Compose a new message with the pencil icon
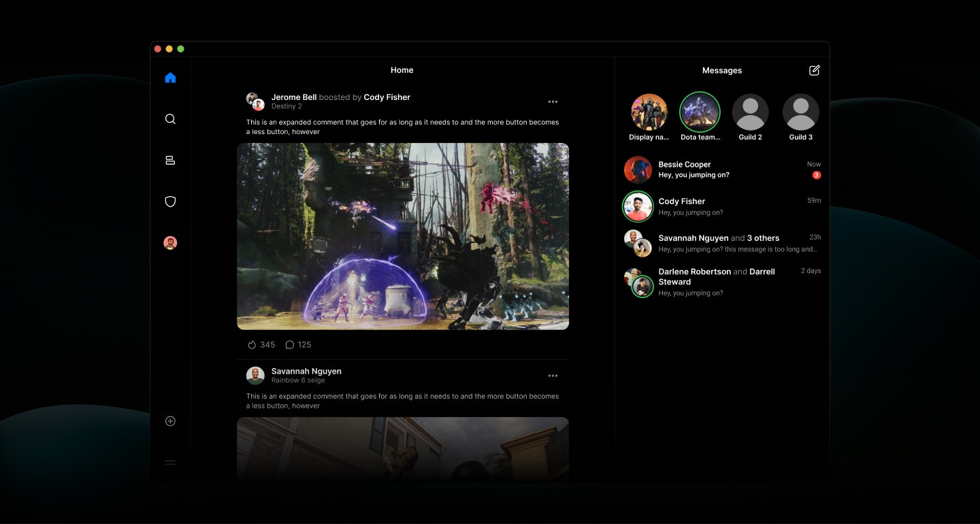 [x=814, y=69]
